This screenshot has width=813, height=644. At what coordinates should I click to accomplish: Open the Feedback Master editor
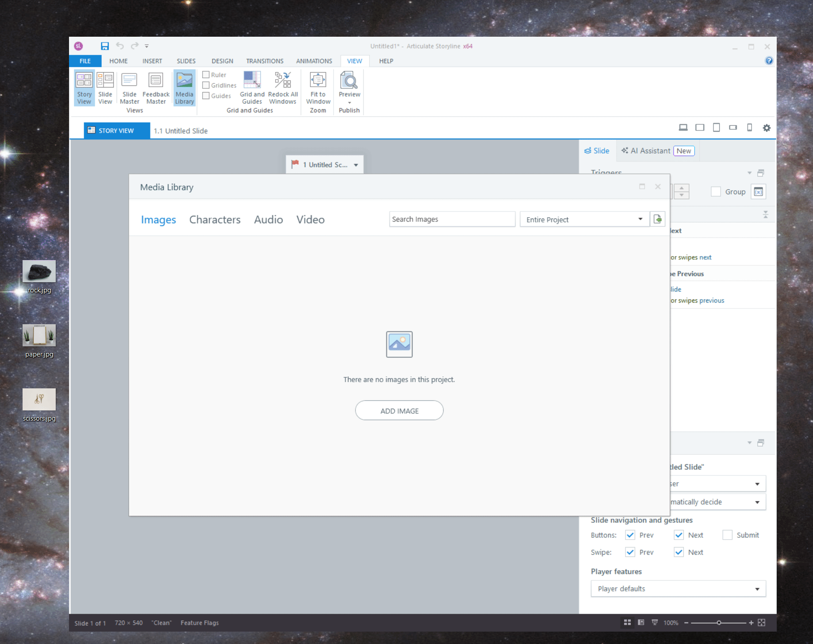pyautogui.click(x=156, y=88)
